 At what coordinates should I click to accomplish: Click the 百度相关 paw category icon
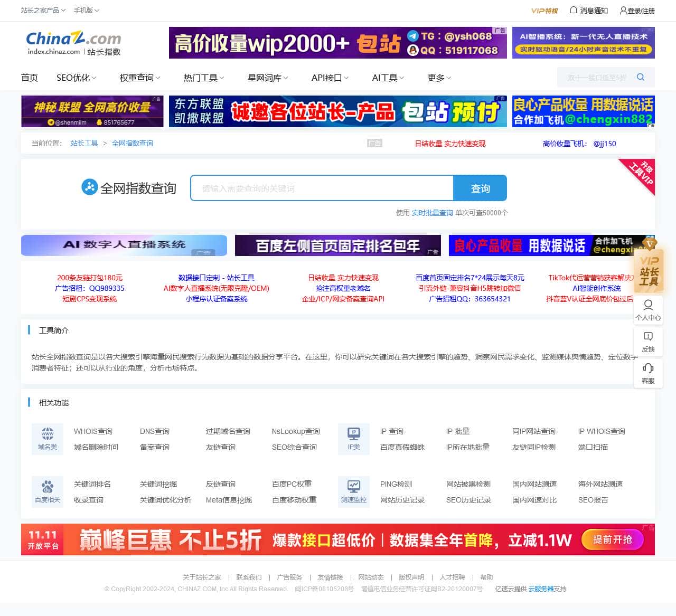pyautogui.click(x=48, y=491)
